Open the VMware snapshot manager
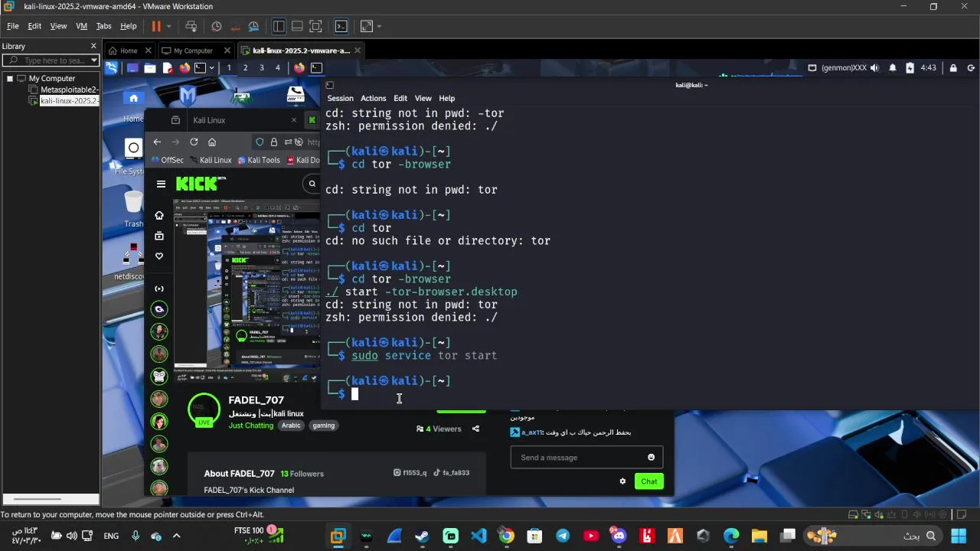980x551 pixels. (252, 26)
